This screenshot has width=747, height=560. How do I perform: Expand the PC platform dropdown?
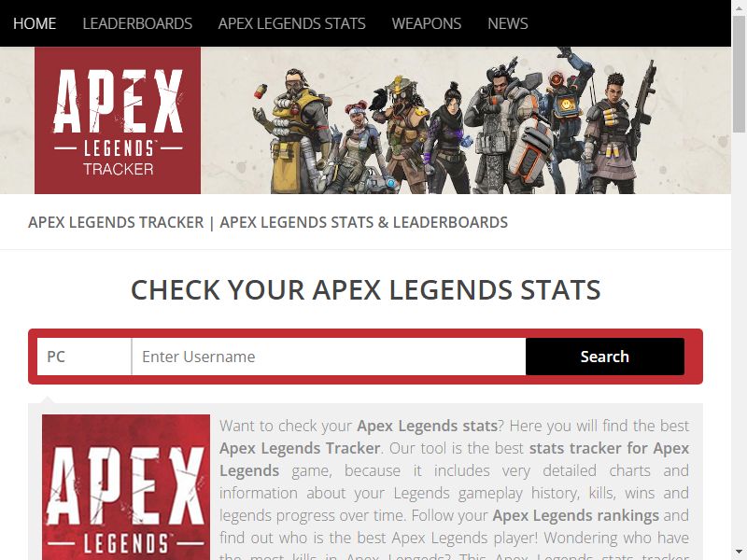pyautogui.click(x=84, y=357)
